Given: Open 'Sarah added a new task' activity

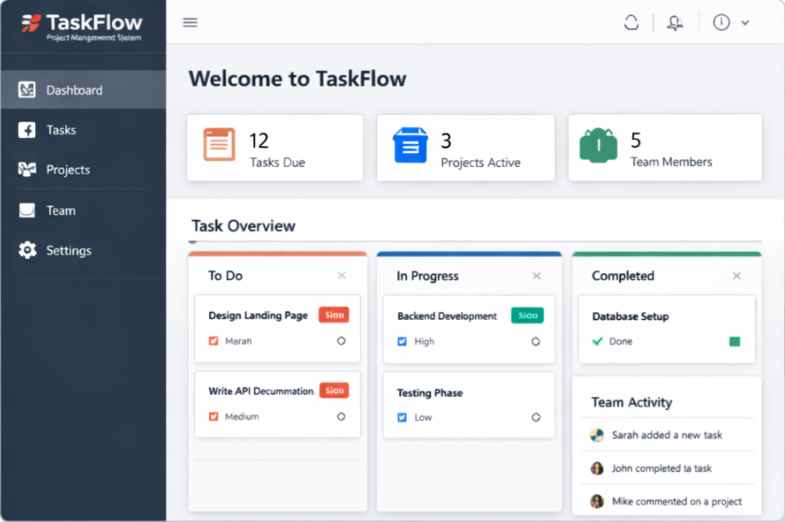Looking at the screenshot, I should 666,435.
